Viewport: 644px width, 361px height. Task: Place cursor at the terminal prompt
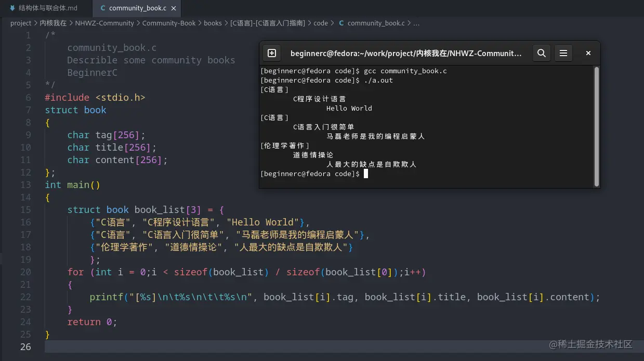coord(366,173)
